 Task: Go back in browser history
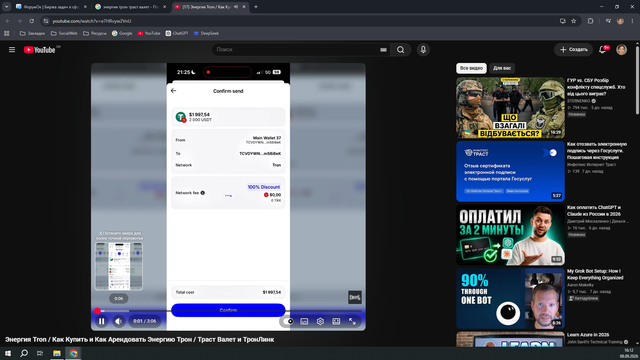pos(8,21)
